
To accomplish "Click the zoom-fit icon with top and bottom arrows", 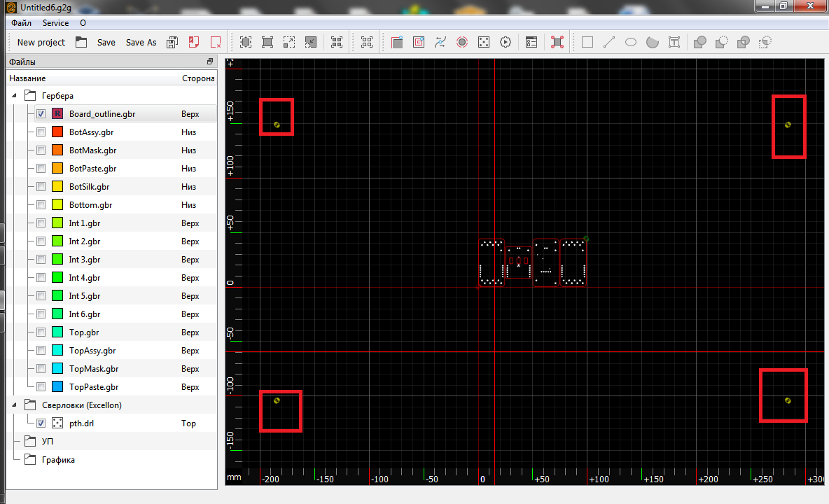I will click(x=246, y=42).
